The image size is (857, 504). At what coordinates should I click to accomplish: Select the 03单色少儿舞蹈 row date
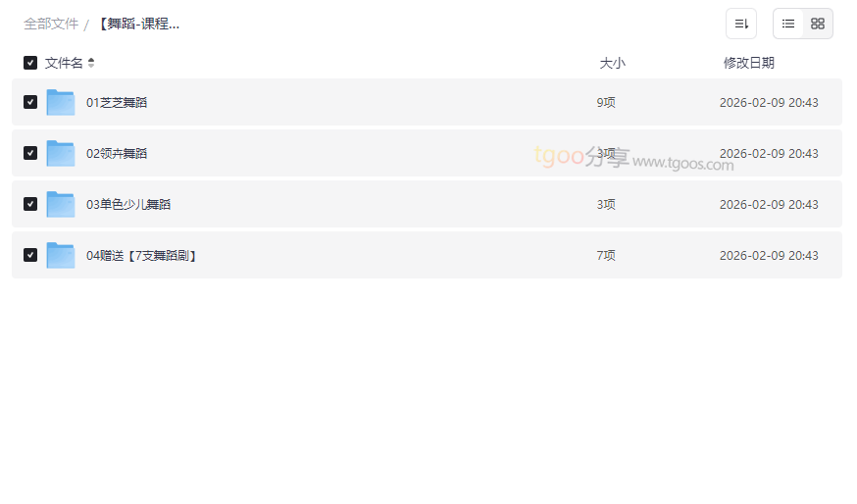pyautogui.click(x=769, y=204)
